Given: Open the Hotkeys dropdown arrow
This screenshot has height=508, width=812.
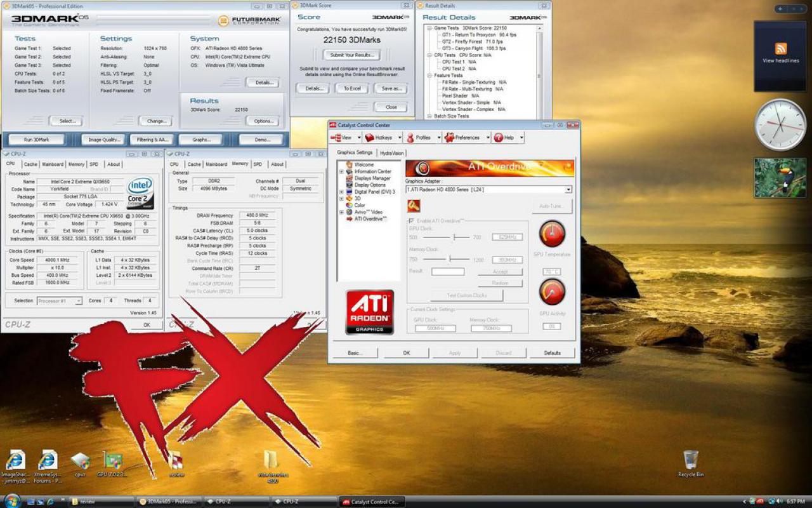Looking at the screenshot, I should [x=400, y=138].
